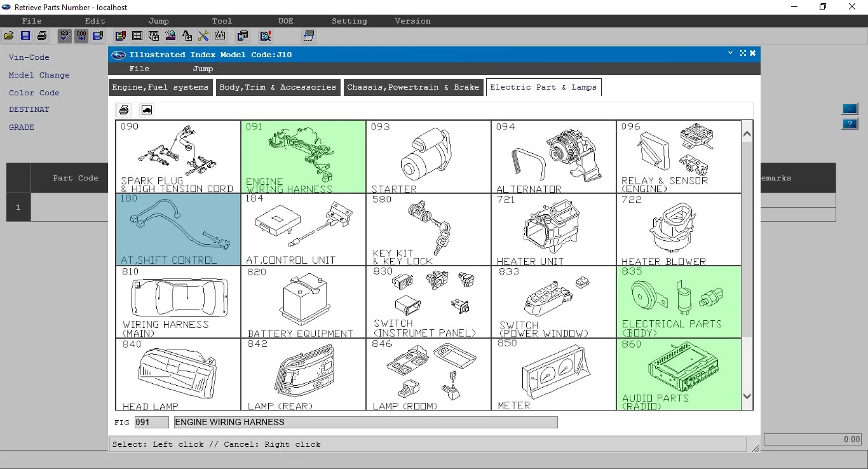This screenshot has height=469, width=868.
Task: Open the Vin-Code entry in the sidebar
Action: coord(29,57)
